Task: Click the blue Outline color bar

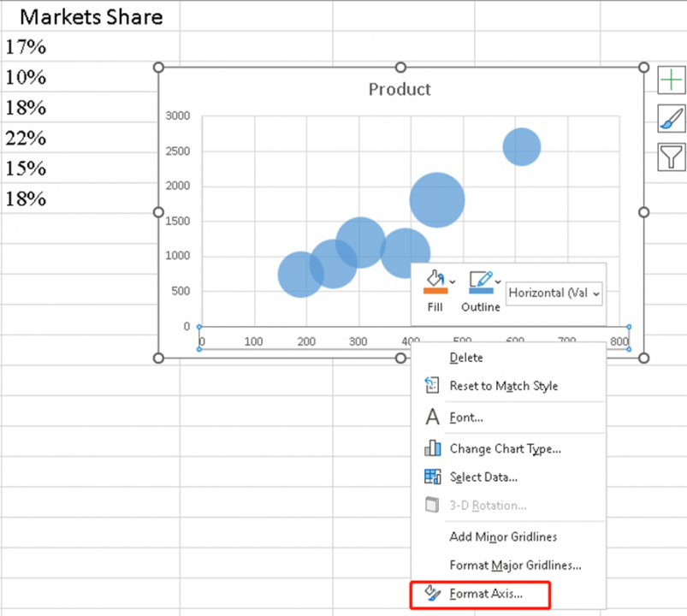Action: pyautogui.click(x=481, y=291)
